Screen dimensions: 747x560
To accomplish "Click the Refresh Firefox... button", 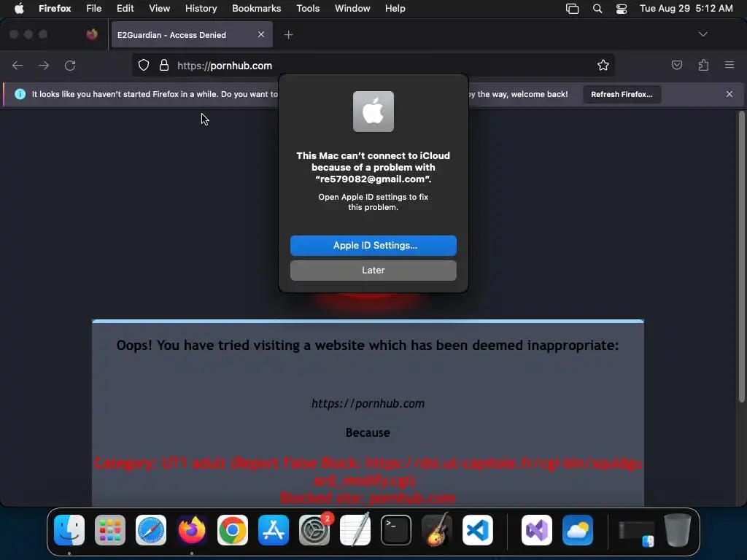I will tap(622, 94).
